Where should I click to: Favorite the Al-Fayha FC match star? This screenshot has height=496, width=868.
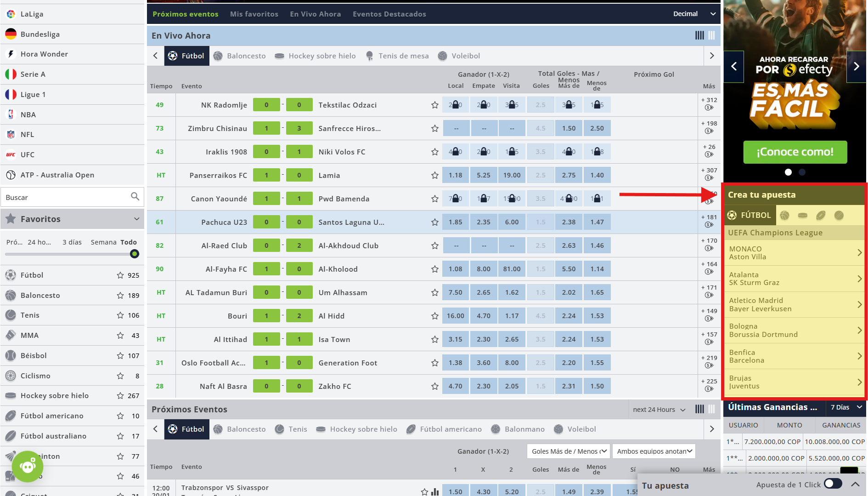point(434,269)
